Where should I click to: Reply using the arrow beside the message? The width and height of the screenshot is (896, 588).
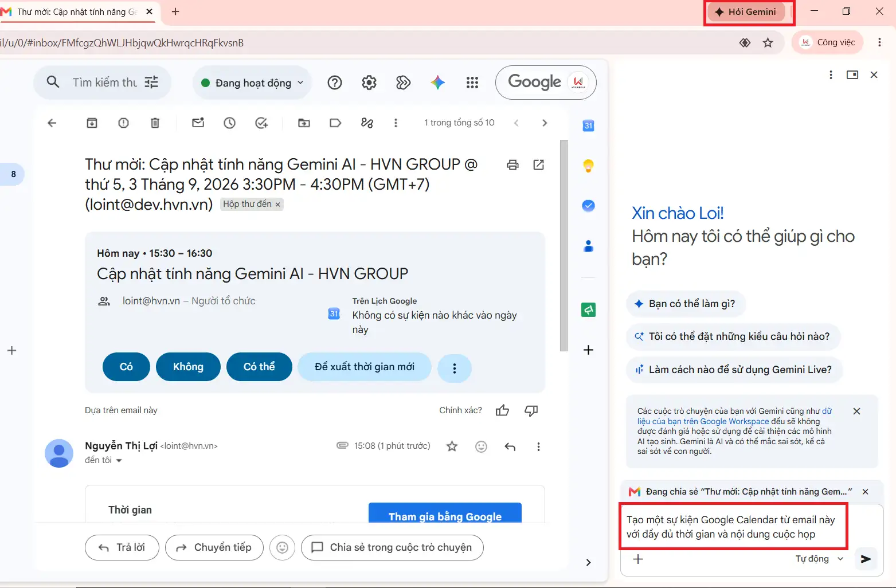(x=510, y=446)
